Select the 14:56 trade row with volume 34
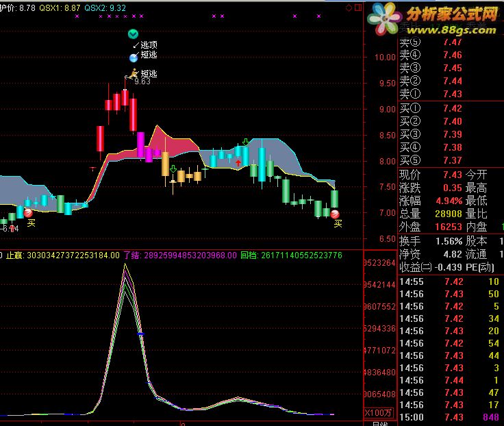The width and height of the screenshot is (504, 426). (x=450, y=318)
